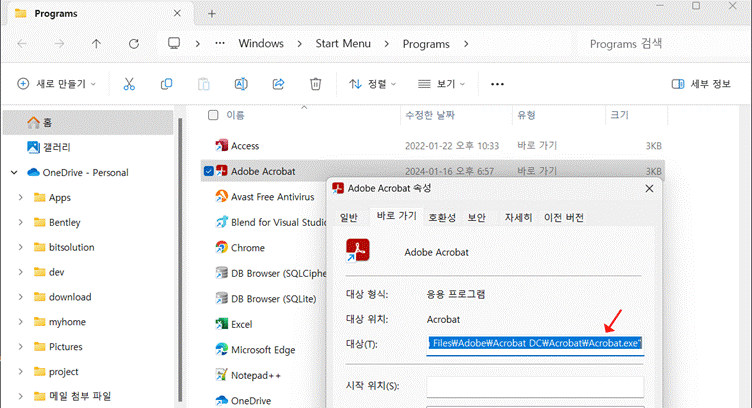Expand the dev folder in sidebar

click(21, 272)
